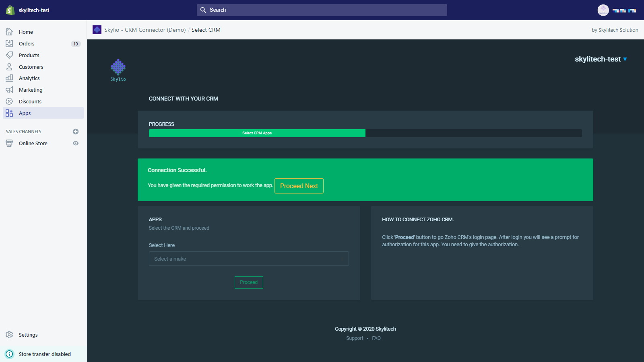Click the Products tag icon
This screenshot has height=362, width=644.
(x=9, y=55)
